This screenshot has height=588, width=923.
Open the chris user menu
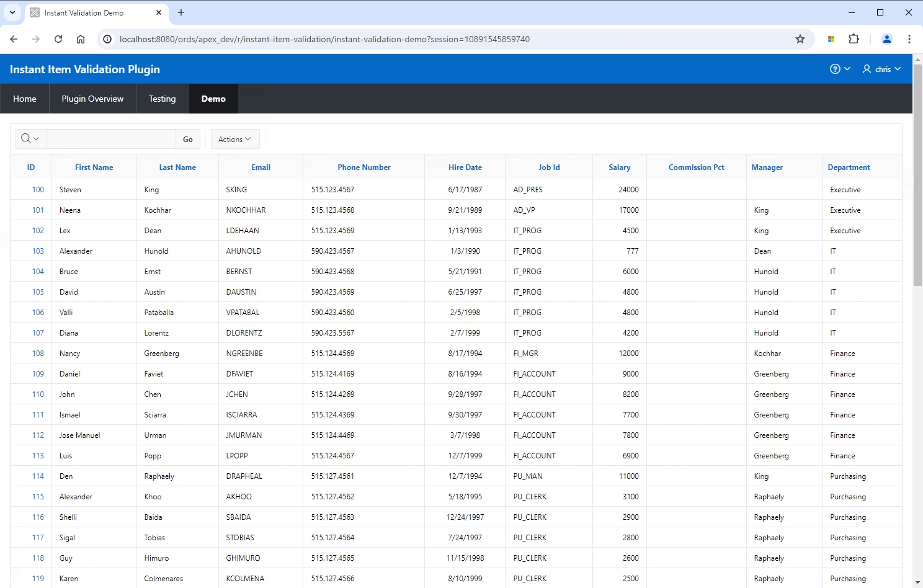click(x=881, y=69)
